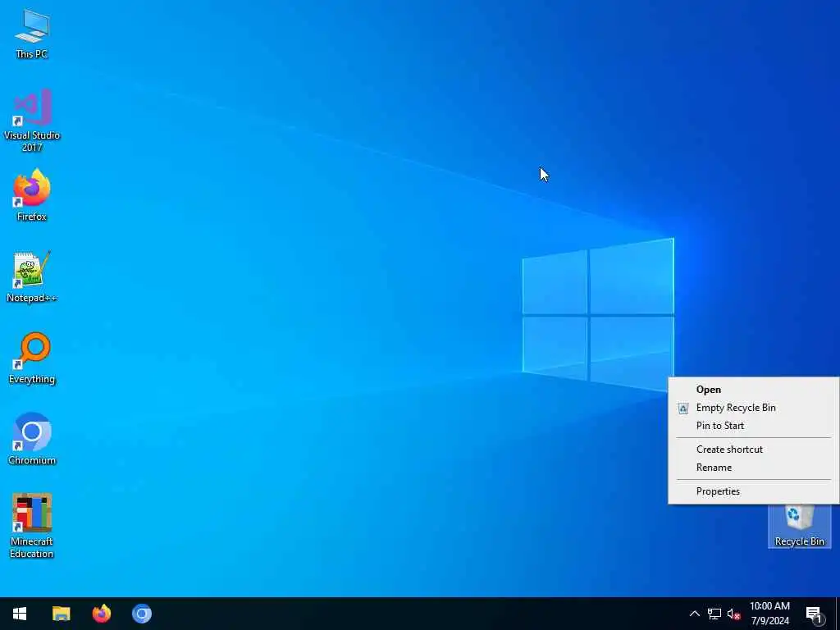840x630 pixels.
Task: Select Create shortcut in context menu
Action: 753,450
